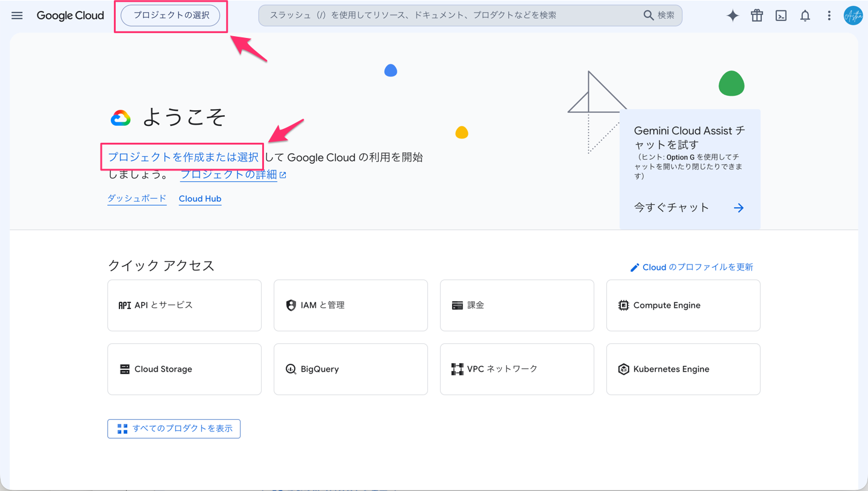This screenshot has height=491, width=868.
Task: Click the gift free trial icon
Action: tap(757, 16)
